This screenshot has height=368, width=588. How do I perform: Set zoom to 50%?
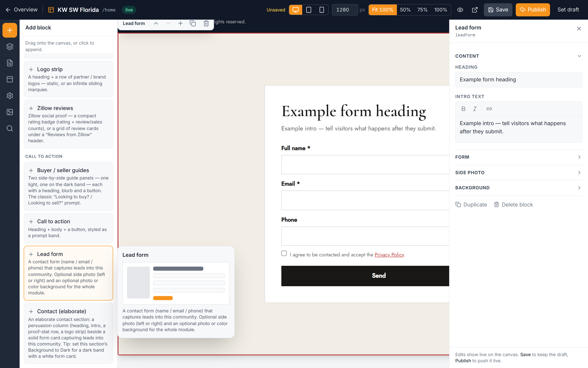point(405,10)
